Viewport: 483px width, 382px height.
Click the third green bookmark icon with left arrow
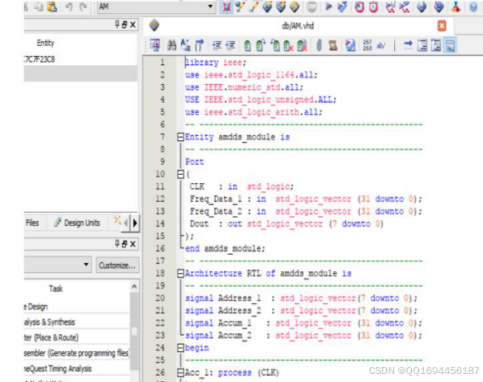pyautogui.click(x=275, y=45)
